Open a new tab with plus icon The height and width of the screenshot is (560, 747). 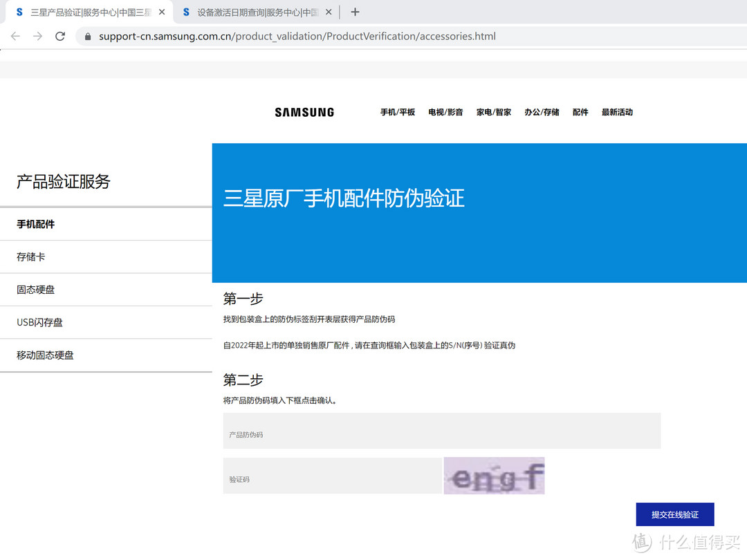point(355,12)
